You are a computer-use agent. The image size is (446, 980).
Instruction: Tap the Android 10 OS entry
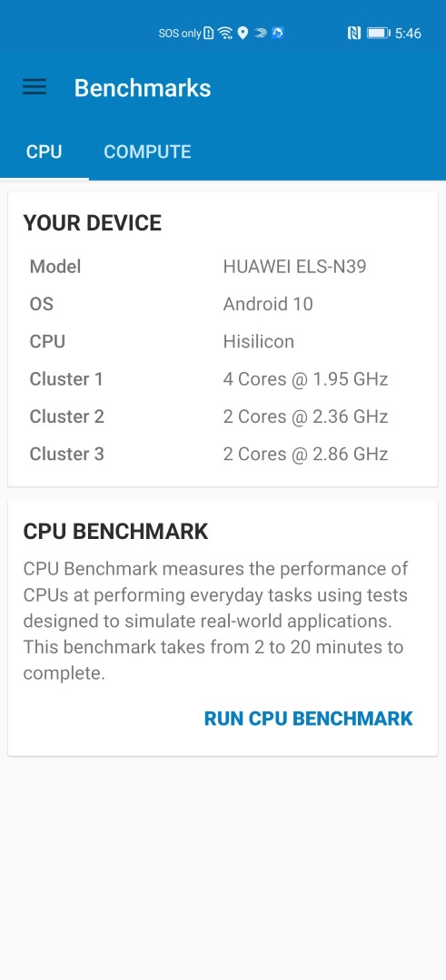pyautogui.click(x=268, y=304)
